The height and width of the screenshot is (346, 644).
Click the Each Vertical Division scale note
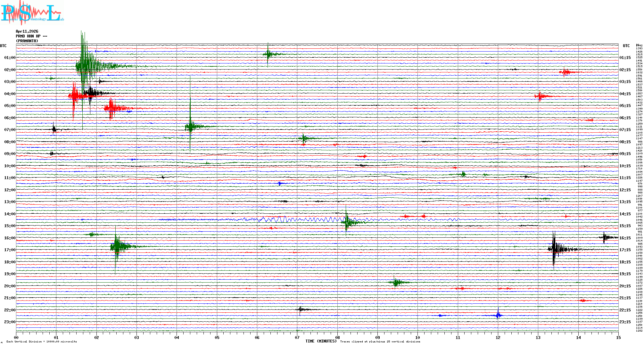(x=42, y=342)
